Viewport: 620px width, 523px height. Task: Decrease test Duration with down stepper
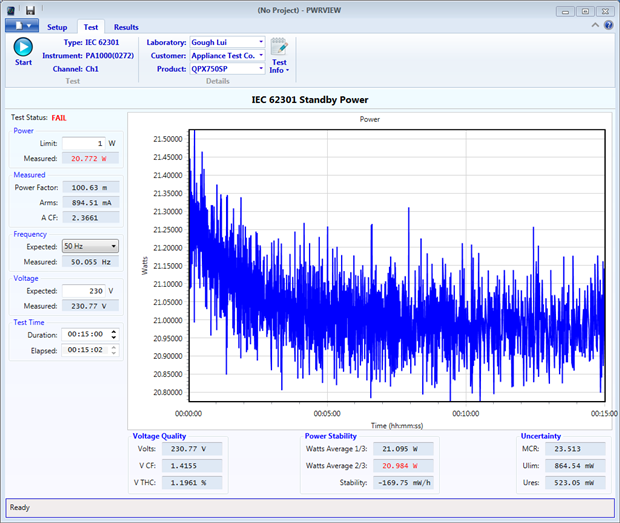[x=114, y=338]
